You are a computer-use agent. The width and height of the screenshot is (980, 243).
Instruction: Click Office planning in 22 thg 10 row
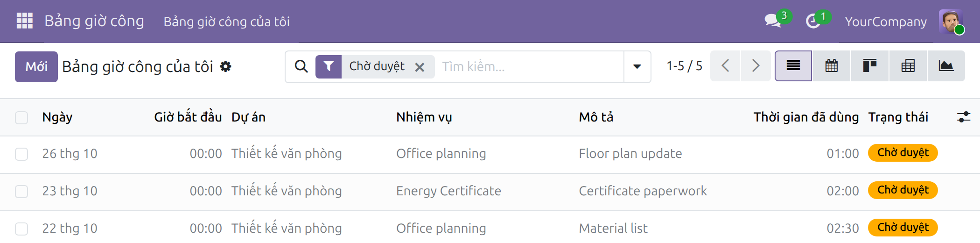pos(441,229)
